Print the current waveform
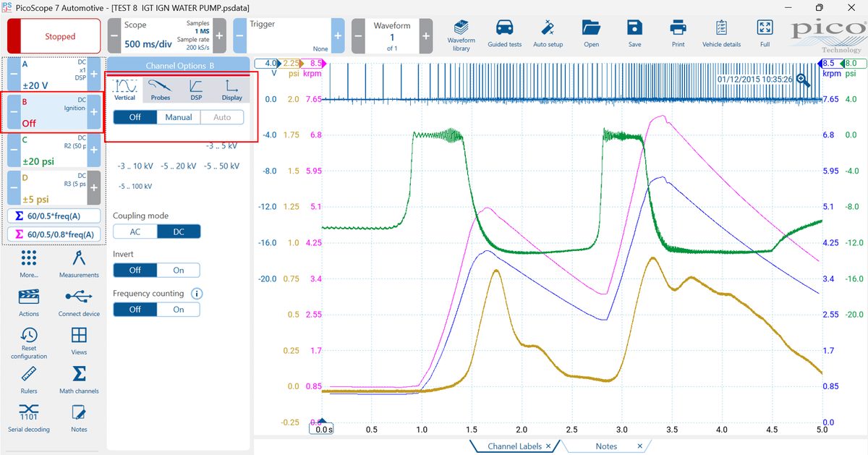Screen dimensions: 868x455 point(678,34)
